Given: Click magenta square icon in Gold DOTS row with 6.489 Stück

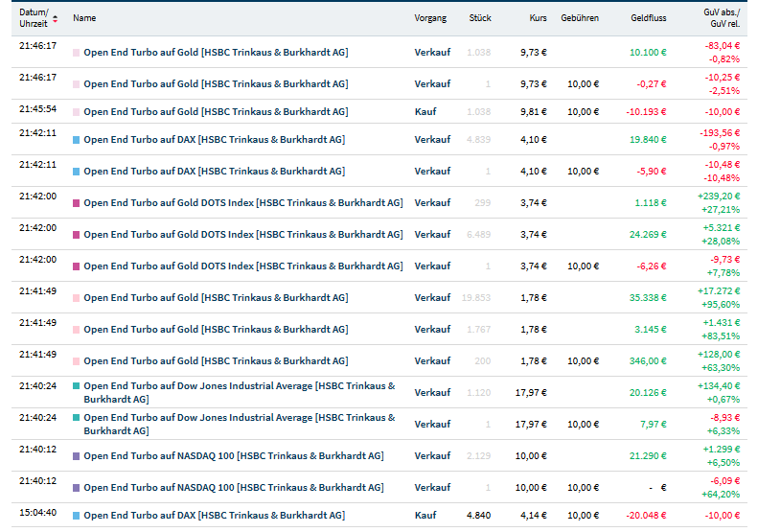Looking at the screenshot, I should [x=77, y=235].
